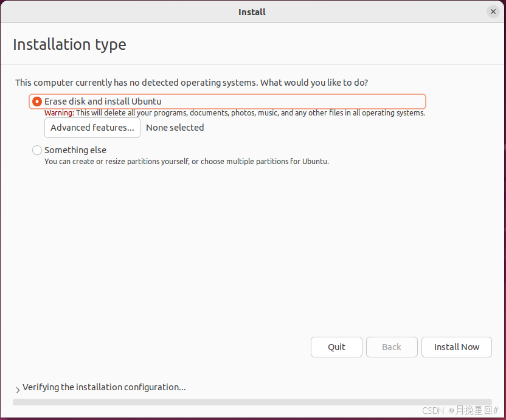Go back with the Back button
Image resolution: width=506 pixels, height=420 pixels.
[392, 347]
